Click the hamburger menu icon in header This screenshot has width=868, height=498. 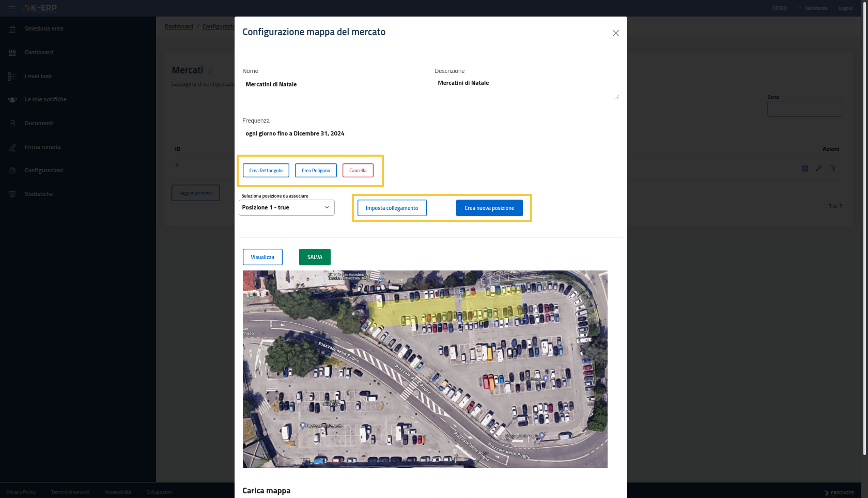[12, 9]
